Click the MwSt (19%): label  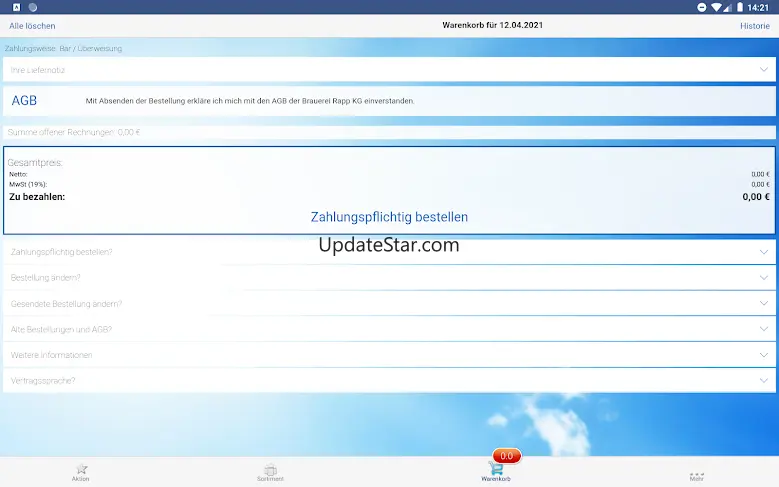click(28, 184)
